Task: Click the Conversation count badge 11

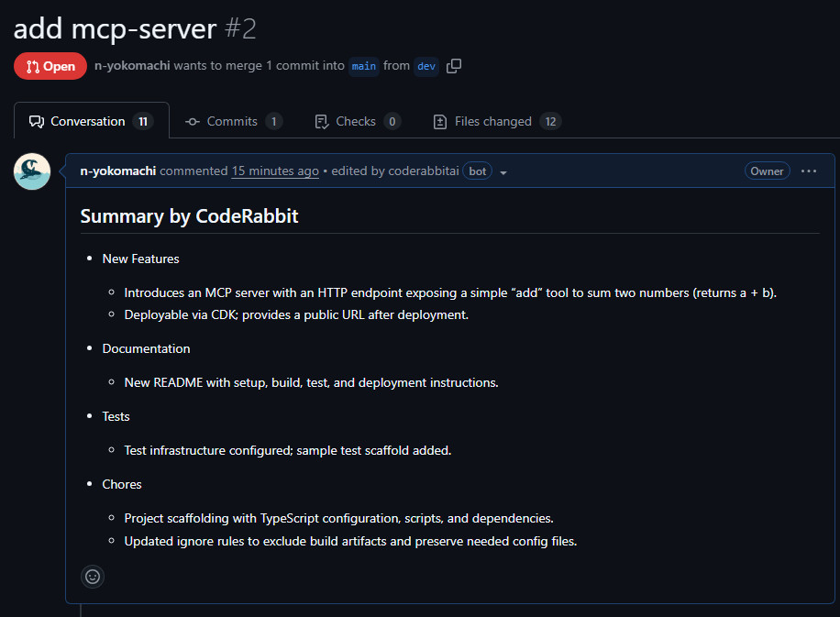Action: coord(143,122)
